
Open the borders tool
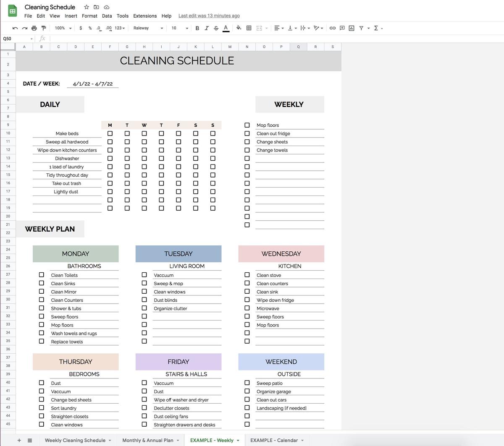point(249,28)
